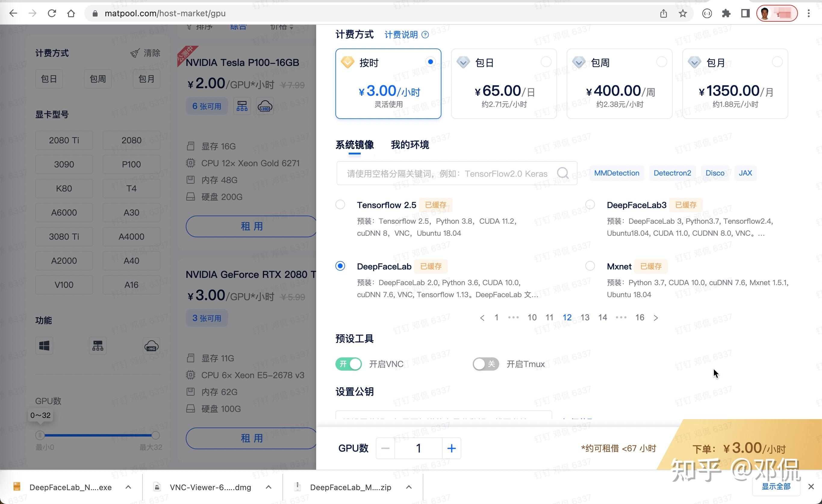This screenshot has width=822, height=504.
Task: Close the downloads bar
Action: click(x=811, y=487)
